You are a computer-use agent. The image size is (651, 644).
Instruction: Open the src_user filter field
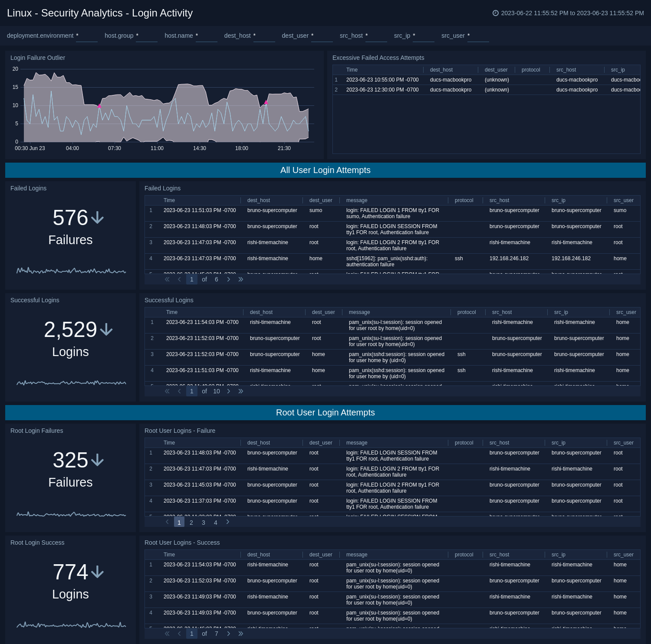point(478,36)
